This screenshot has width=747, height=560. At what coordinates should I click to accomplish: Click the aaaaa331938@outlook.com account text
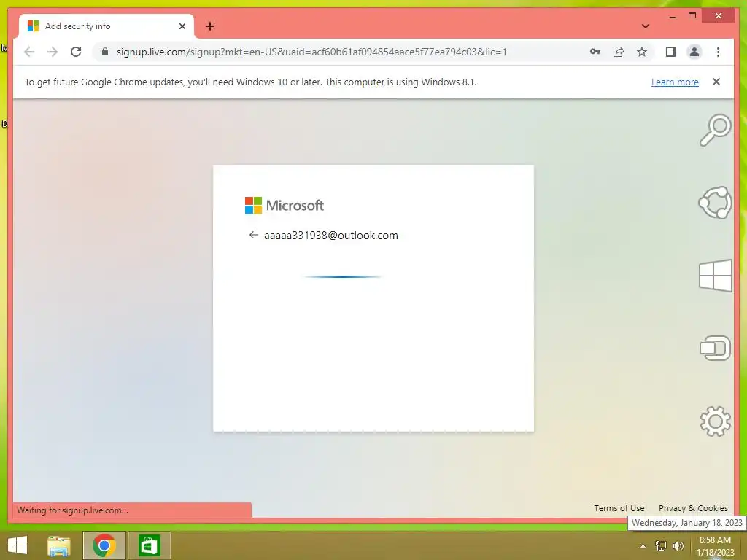(x=331, y=236)
